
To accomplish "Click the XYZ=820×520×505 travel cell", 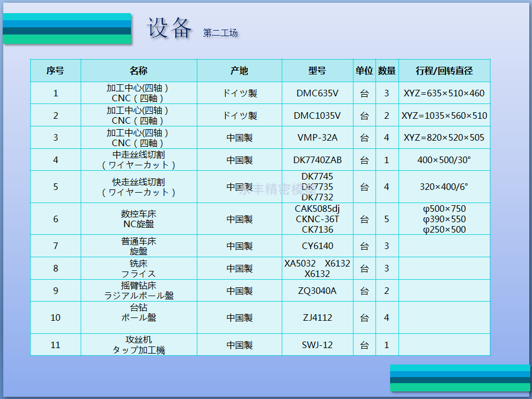I will 444,137.
